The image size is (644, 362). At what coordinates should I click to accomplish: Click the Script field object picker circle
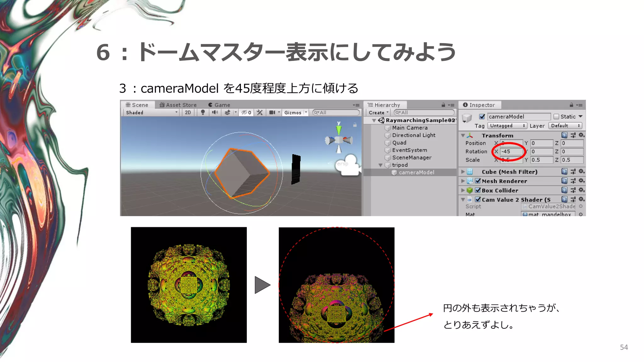pos(581,206)
